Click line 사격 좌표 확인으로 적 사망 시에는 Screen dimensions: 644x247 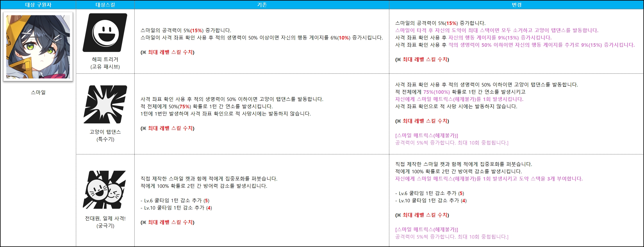456,107
